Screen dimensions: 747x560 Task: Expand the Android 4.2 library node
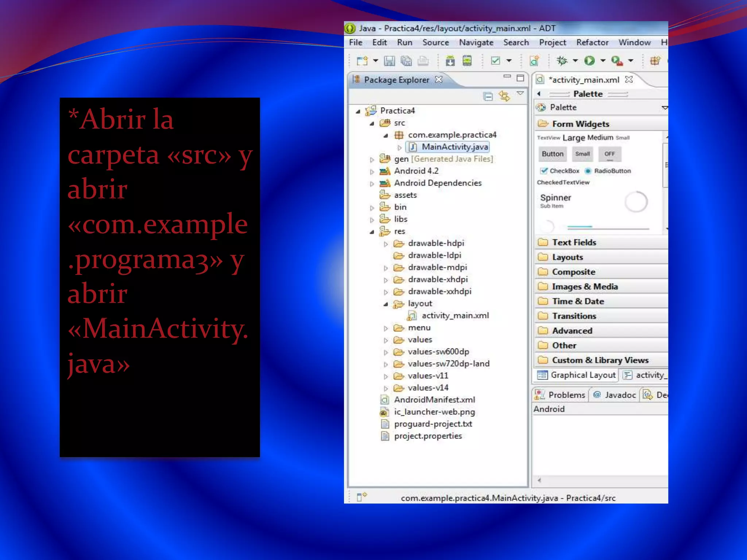372,171
